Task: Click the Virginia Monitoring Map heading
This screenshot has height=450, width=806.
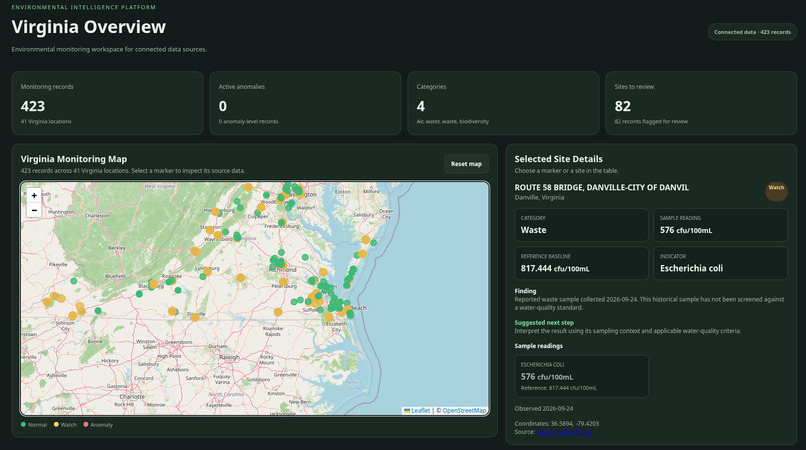Action: click(x=74, y=159)
